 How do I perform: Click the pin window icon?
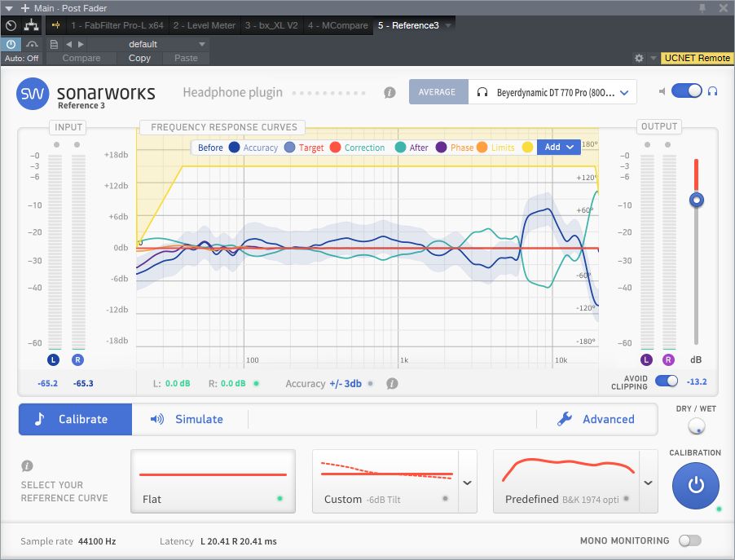pos(702,8)
